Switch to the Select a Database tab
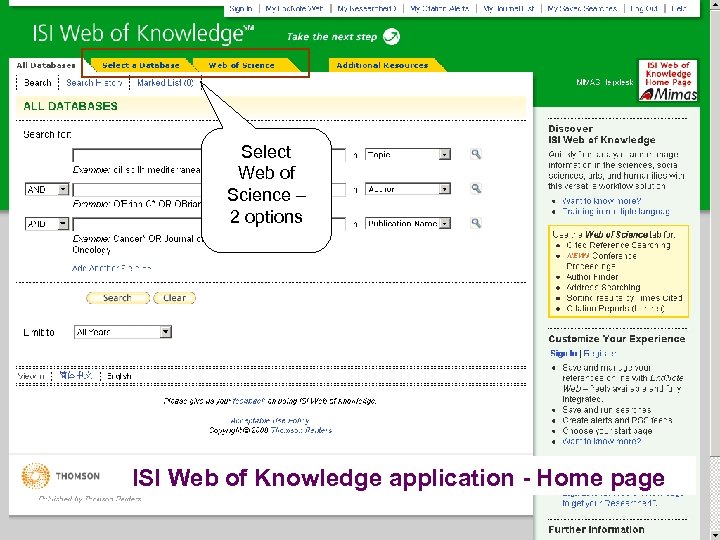This screenshot has width=720, height=540. pos(141,65)
